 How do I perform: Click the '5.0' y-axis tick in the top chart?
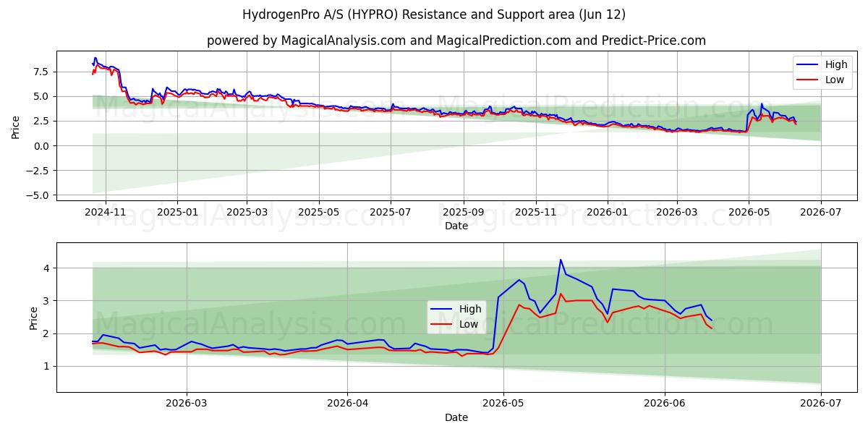click(x=41, y=96)
